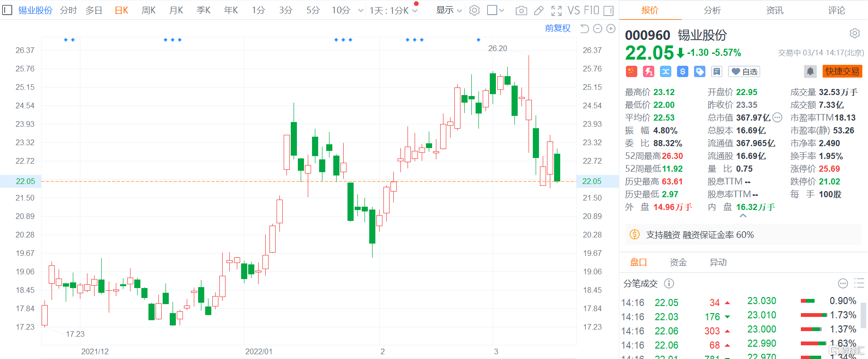868x359 pixels.
Task: Open VS stock comparison
Action: click(x=573, y=10)
